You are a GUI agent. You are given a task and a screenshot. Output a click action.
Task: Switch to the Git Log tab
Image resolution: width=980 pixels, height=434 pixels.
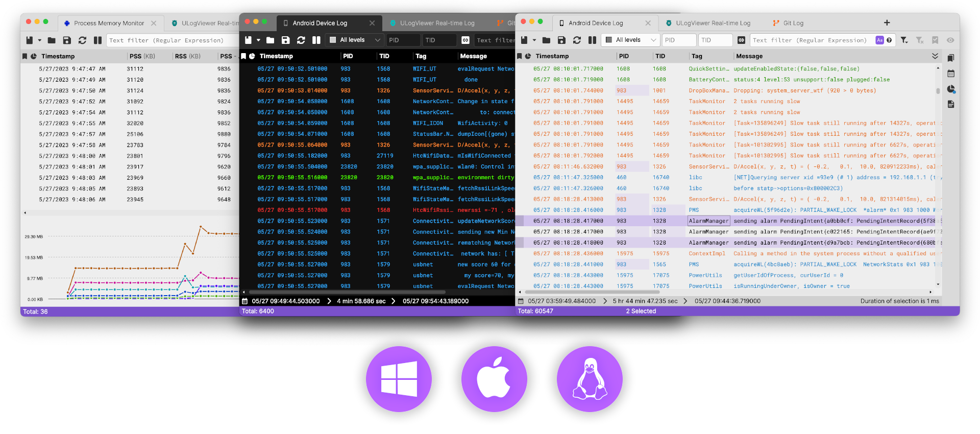click(793, 23)
